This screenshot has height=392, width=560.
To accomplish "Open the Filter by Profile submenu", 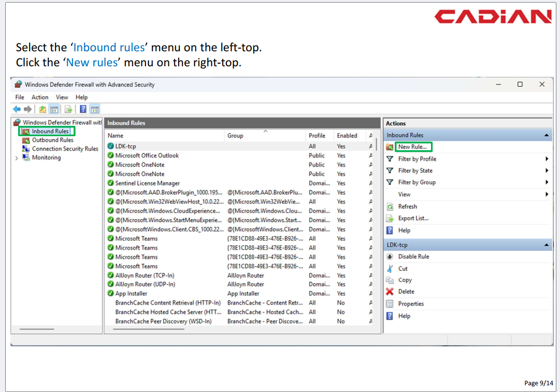I will pyautogui.click(x=417, y=159).
